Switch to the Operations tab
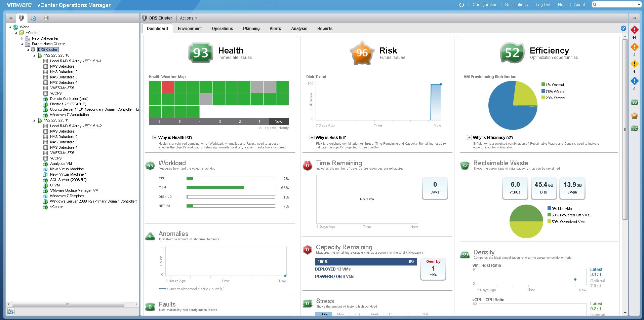 pos(223,29)
